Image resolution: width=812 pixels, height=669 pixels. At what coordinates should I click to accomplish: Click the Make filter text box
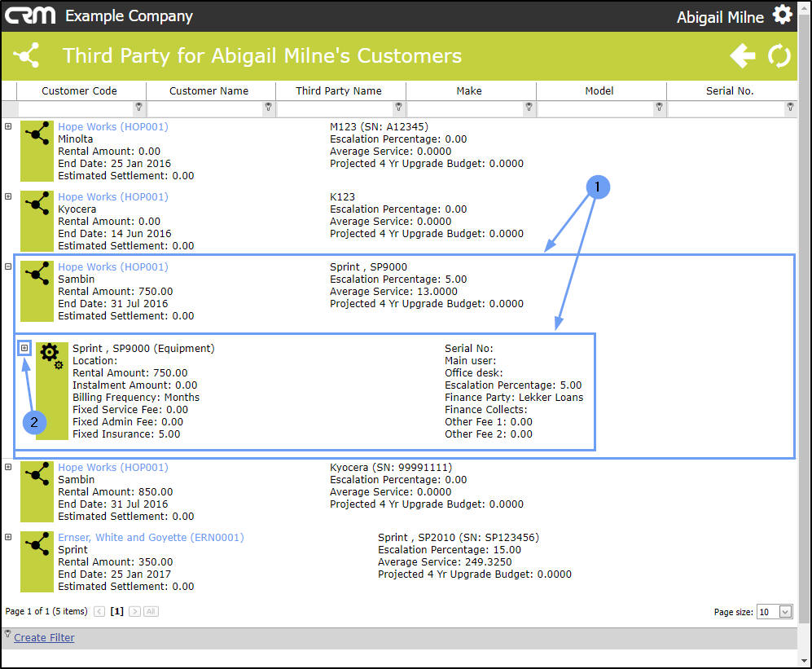466,108
